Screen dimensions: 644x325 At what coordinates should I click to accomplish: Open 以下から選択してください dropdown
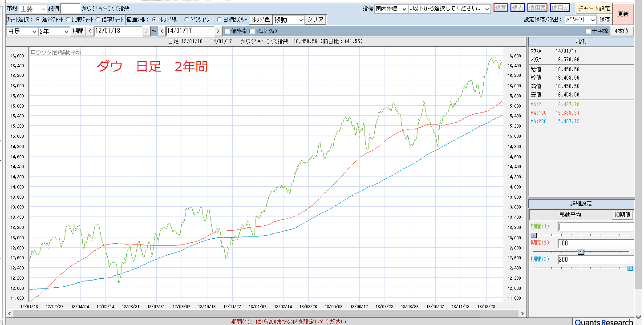pyautogui.click(x=449, y=8)
